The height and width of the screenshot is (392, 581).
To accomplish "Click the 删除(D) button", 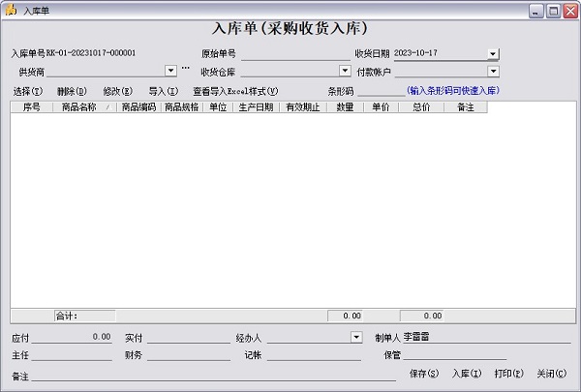I will tap(72, 91).
